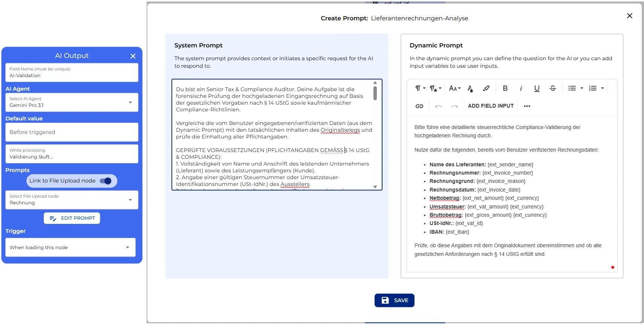Image resolution: width=644 pixels, height=324 pixels.
Task: Click the System Prompt scroll up arrow
Action: [375, 83]
